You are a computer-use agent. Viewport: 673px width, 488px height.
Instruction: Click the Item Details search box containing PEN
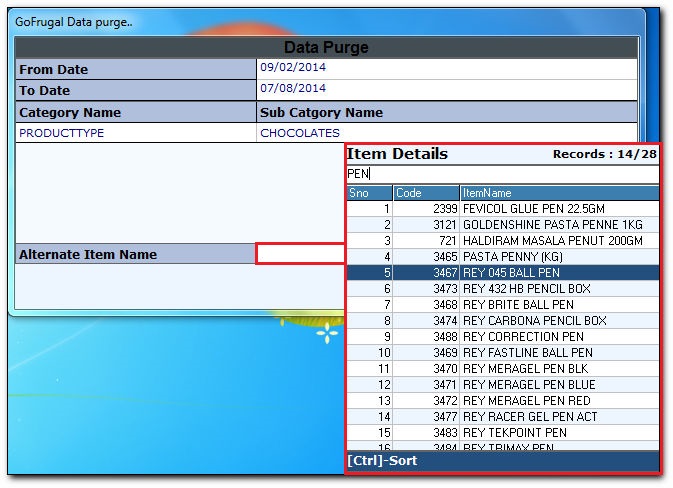(x=503, y=174)
